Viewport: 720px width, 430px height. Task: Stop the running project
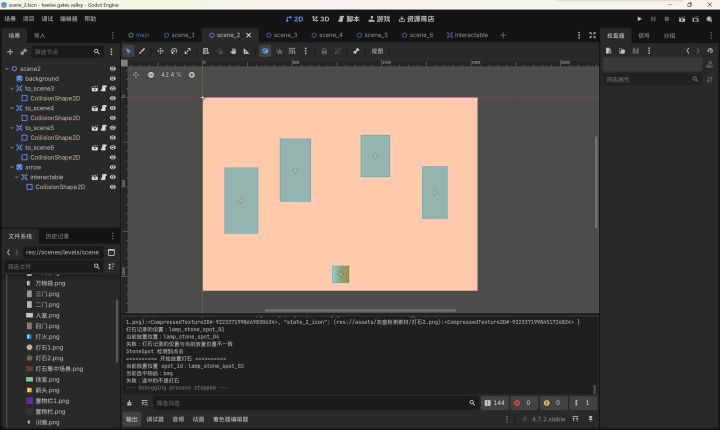pyautogui.click(x=667, y=19)
